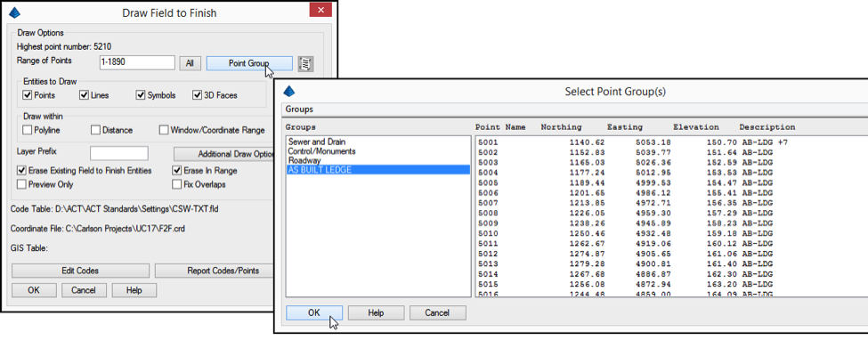The image size is (868, 340).
Task: Enable Preview Only checkbox
Action: coord(21,184)
